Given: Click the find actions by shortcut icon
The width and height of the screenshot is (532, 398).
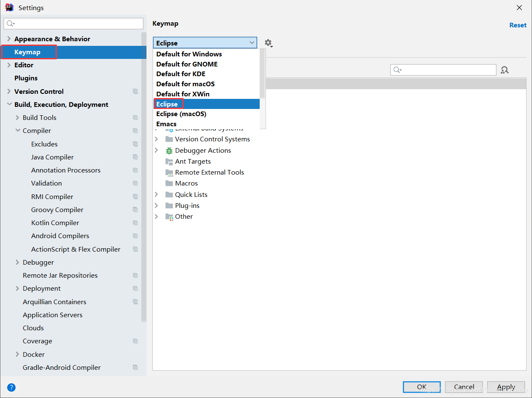Looking at the screenshot, I should point(505,70).
